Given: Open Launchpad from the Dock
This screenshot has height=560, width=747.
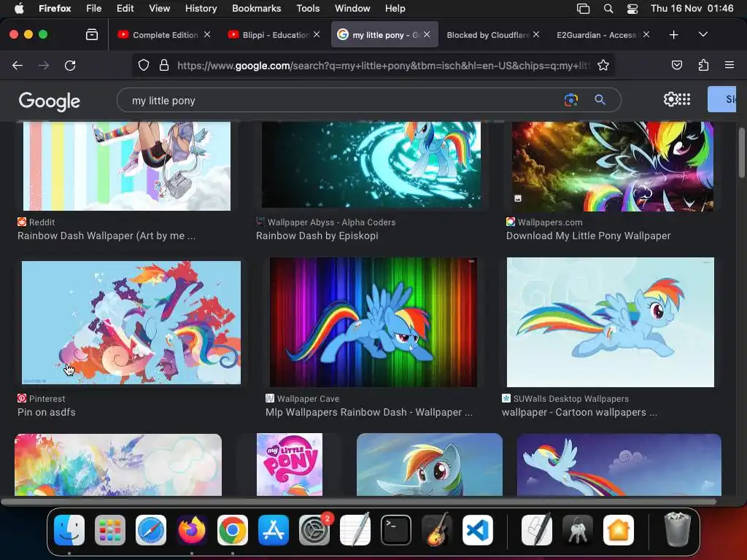Looking at the screenshot, I should point(110,530).
